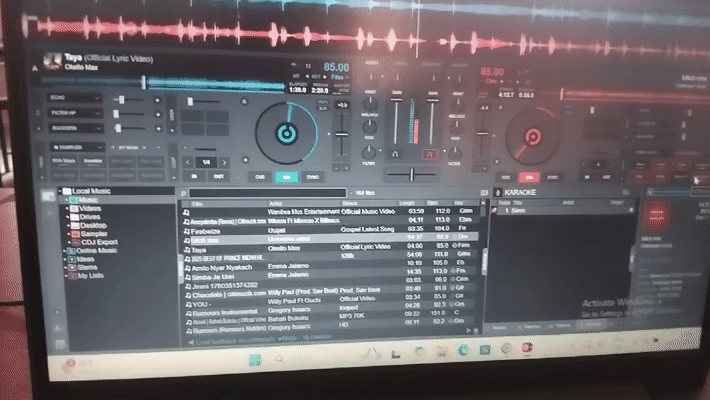The image size is (710, 400).
Task: Open the FILTER HP effect dropdown
Action: coord(75,113)
